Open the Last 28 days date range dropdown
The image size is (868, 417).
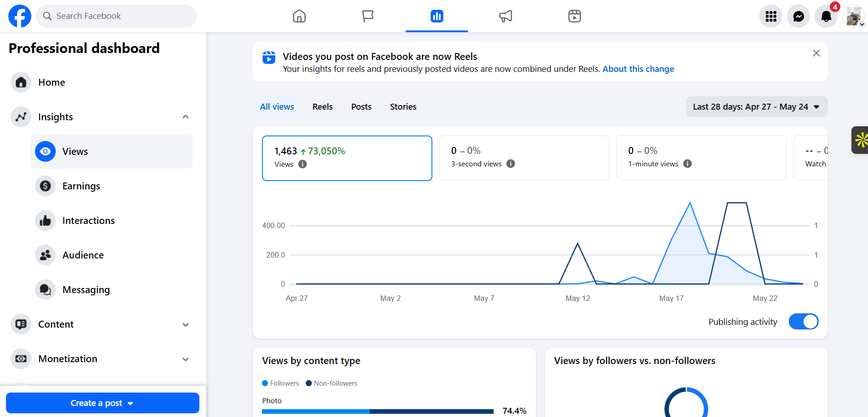click(x=757, y=107)
